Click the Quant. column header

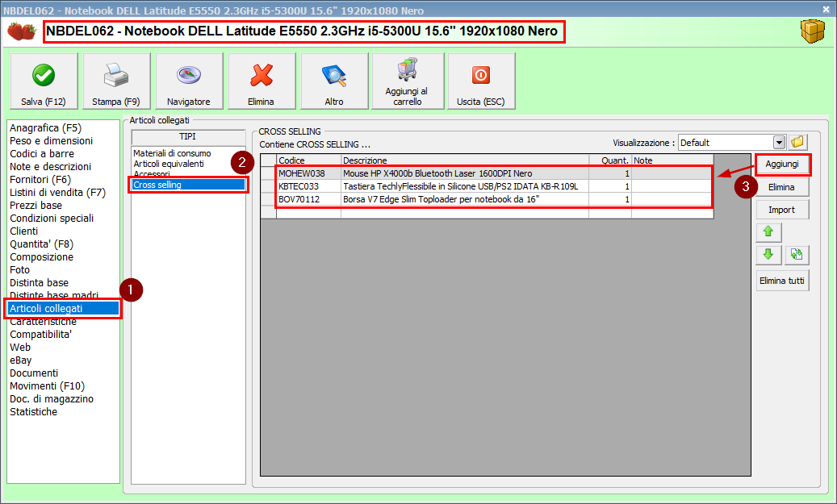point(610,160)
